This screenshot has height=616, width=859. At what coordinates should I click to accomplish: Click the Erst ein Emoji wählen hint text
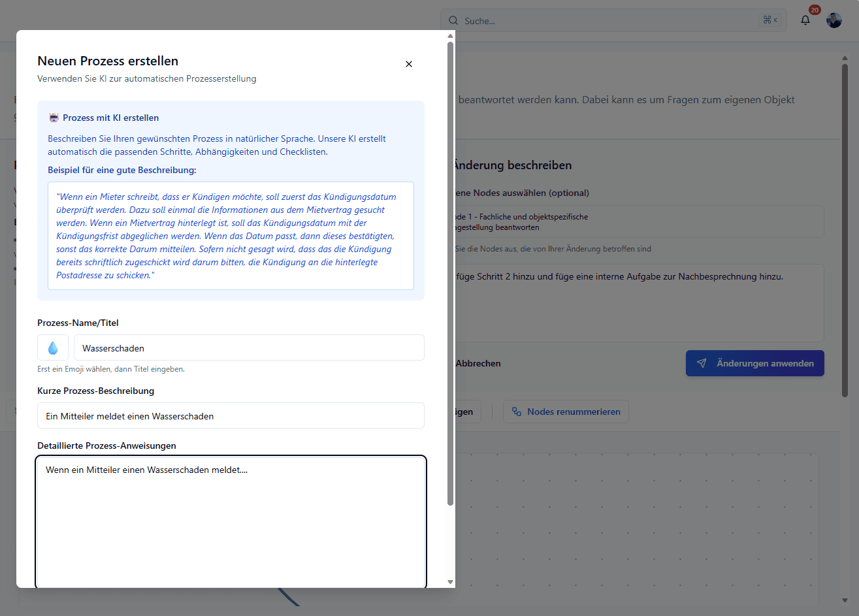point(111,369)
